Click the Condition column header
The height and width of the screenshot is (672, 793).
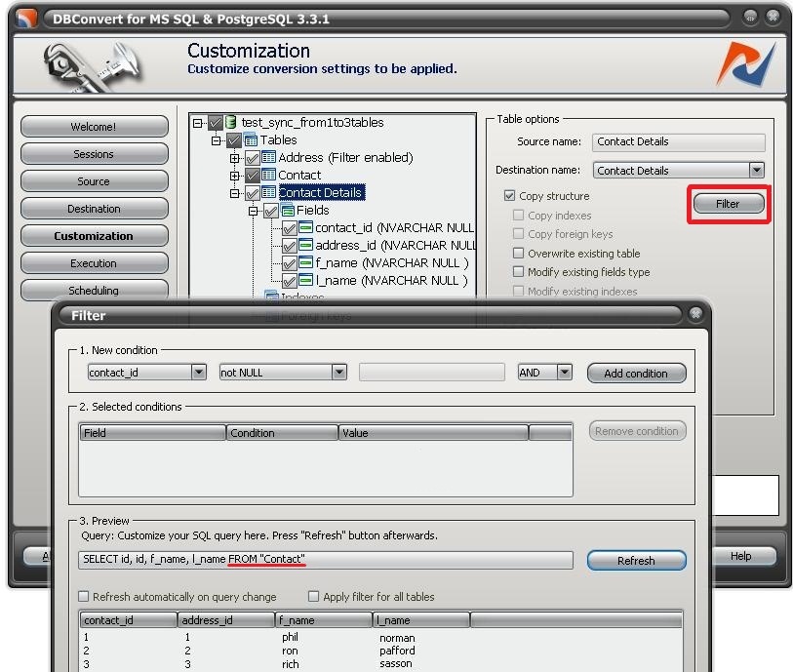[x=282, y=432]
